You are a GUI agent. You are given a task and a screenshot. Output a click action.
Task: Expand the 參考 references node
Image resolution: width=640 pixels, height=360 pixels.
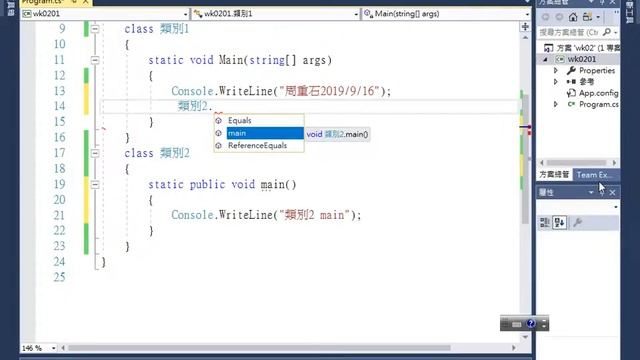point(556,82)
